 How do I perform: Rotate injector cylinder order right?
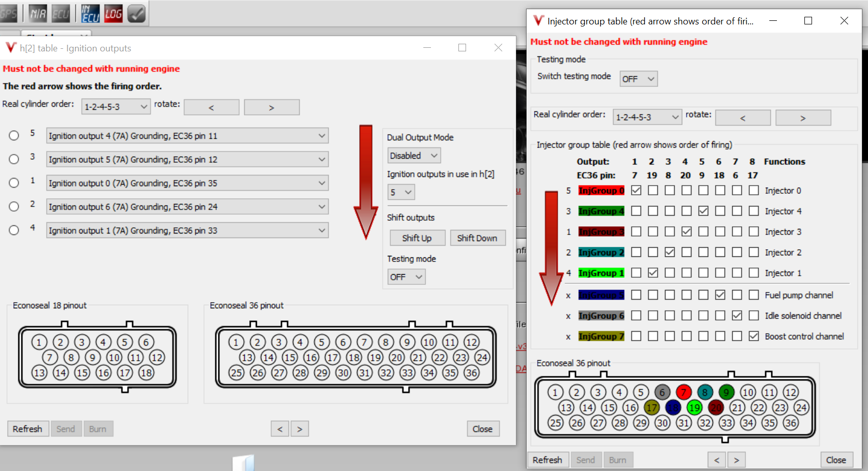[x=803, y=118]
